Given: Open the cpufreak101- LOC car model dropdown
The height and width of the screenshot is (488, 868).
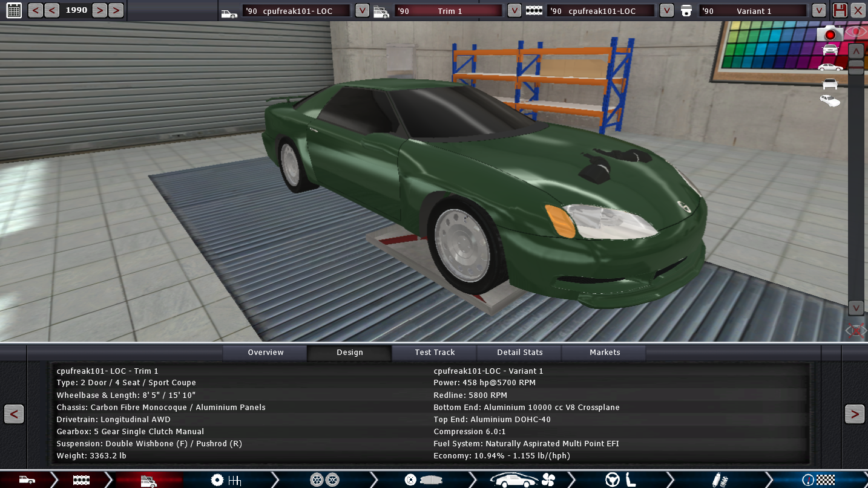Looking at the screenshot, I should click(x=362, y=10).
